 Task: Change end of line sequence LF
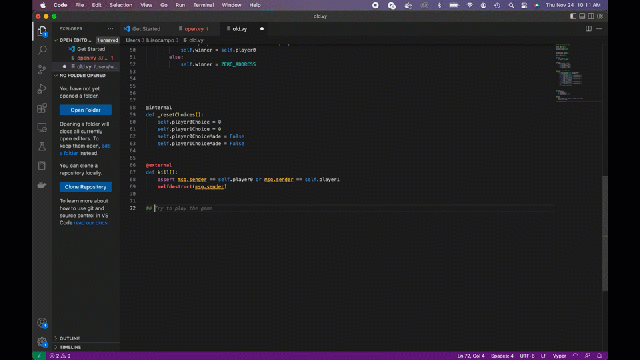(543, 356)
